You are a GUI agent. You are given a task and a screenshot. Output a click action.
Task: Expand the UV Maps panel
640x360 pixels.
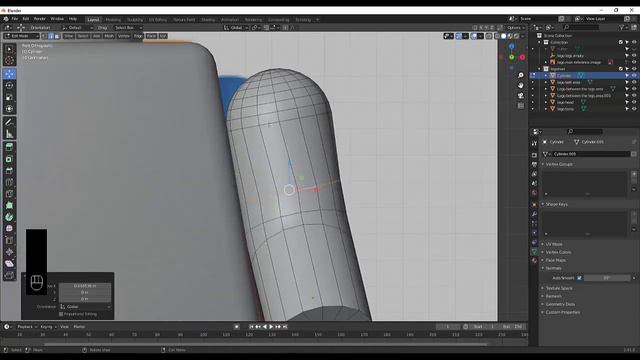coord(554,244)
